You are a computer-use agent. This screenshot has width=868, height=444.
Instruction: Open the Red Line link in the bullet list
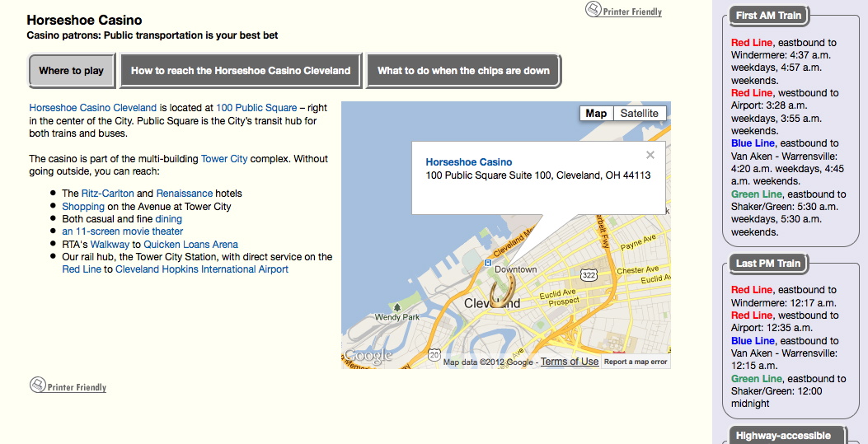click(x=82, y=269)
